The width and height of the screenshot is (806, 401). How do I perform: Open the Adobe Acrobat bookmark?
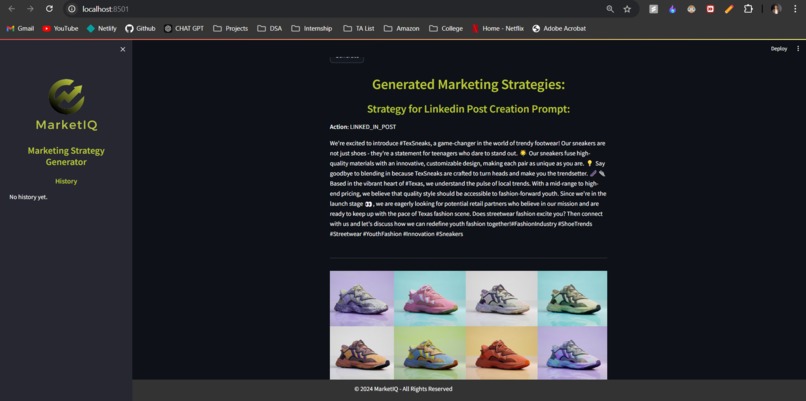click(559, 28)
